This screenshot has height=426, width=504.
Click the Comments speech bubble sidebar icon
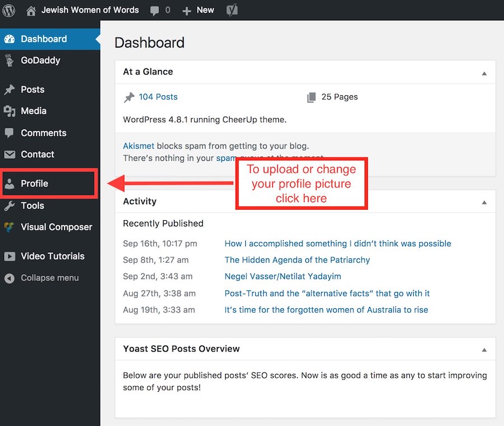pyautogui.click(x=10, y=133)
